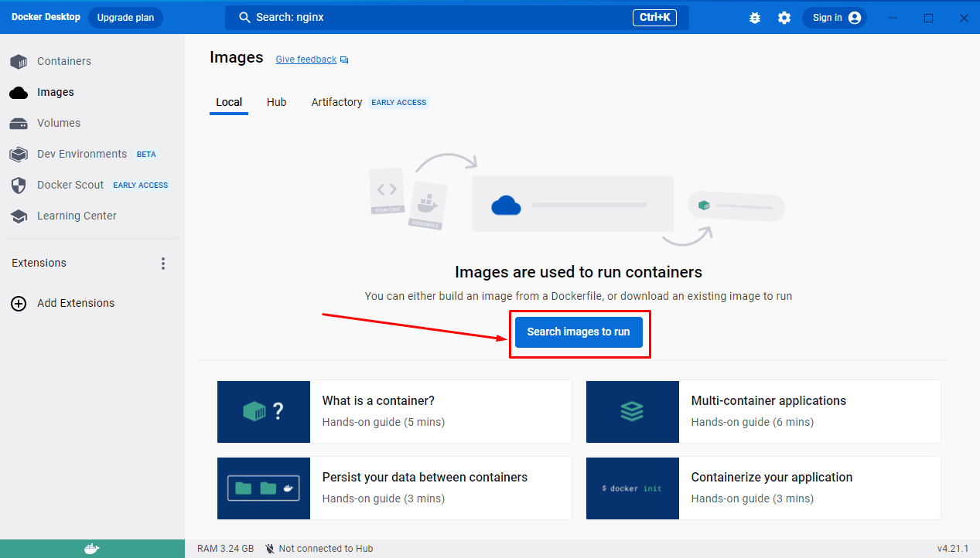Open the docker init guide thumbnail
Viewport: 980px width, 558px height.
[x=633, y=488]
